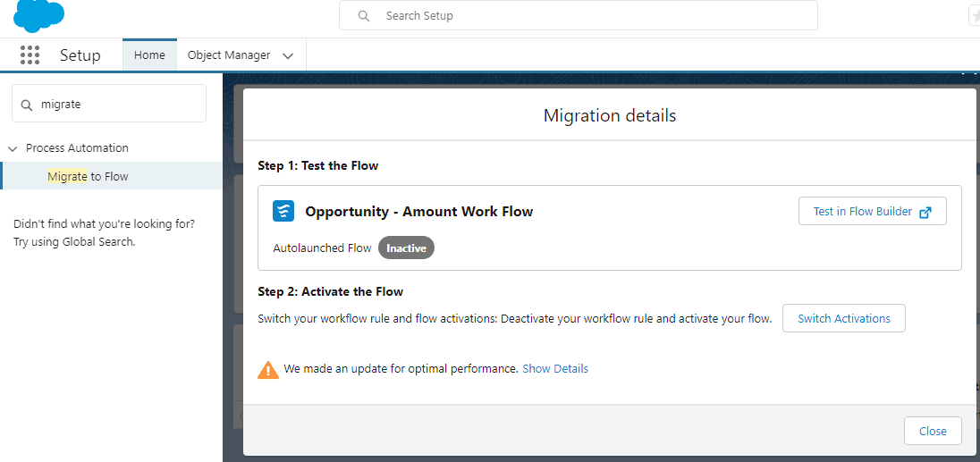
Task: Switch to the Home tab
Action: 149,55
